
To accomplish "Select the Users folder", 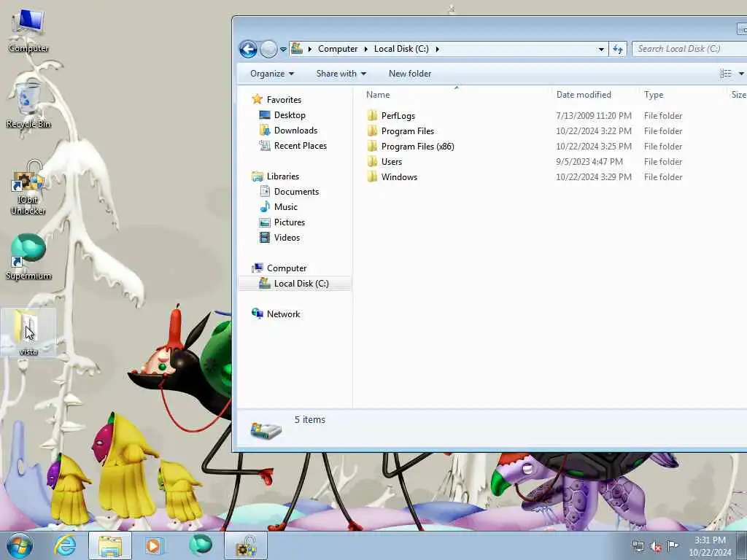I will coord(391,161).
